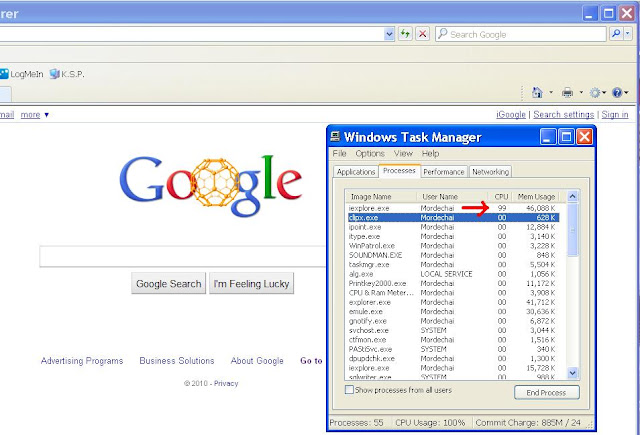
Task: Click the process list scrollbar up arrow
Action: (572, 197)
